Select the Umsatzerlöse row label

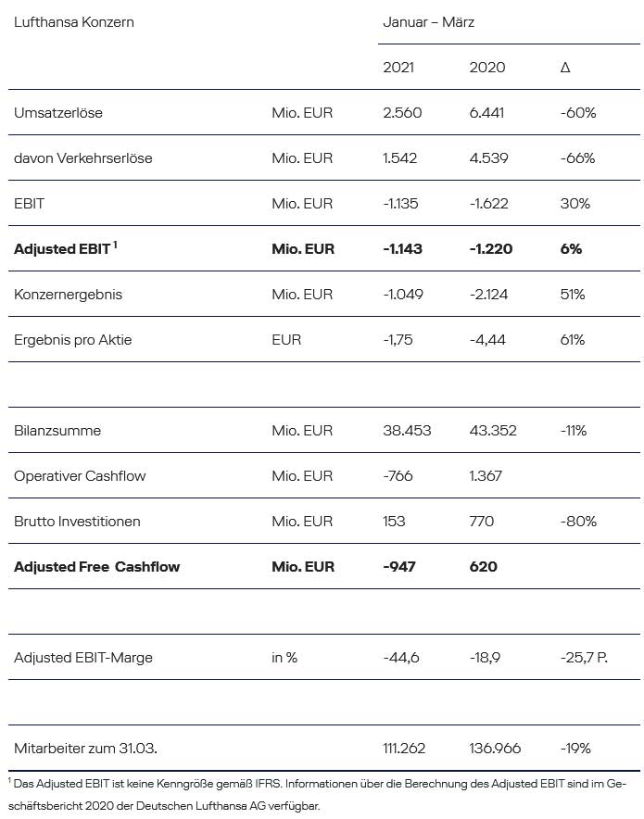point(58,113)
